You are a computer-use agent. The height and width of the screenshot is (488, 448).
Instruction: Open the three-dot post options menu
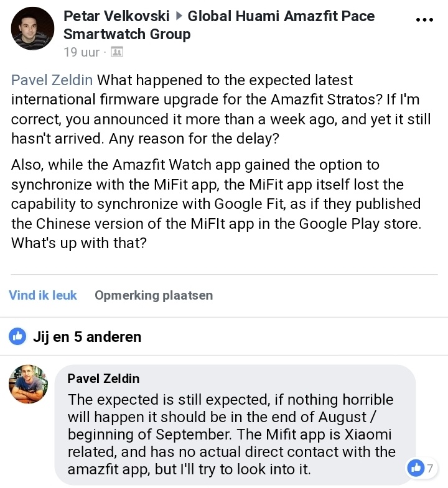424,20
